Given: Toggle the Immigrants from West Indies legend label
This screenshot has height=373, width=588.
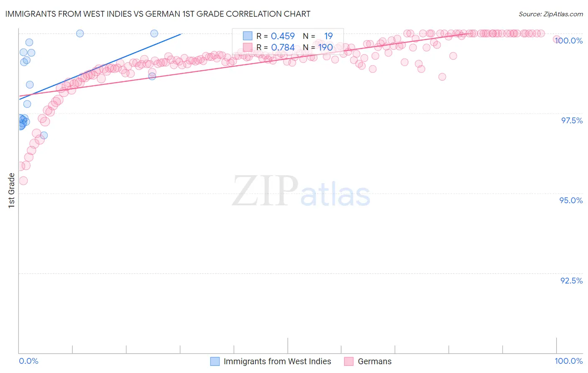Looking at the screenshot, I should point(277,361).
